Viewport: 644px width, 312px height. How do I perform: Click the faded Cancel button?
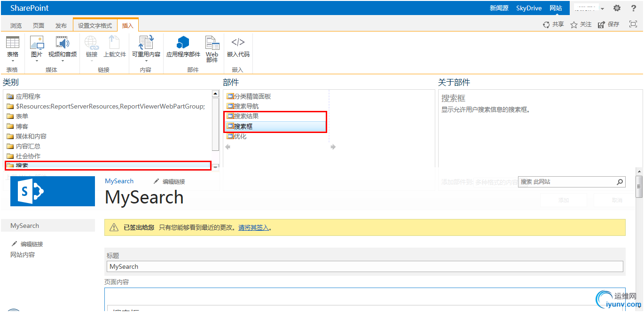point(617,200)
